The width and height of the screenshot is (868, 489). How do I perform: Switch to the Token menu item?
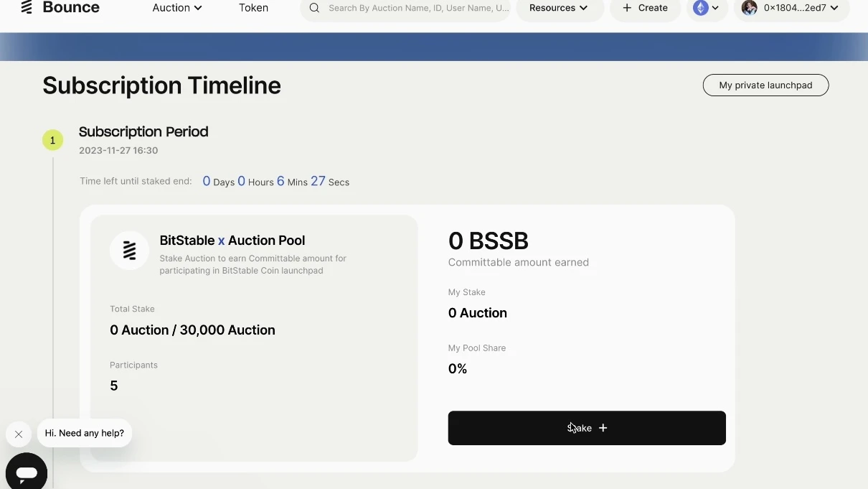click(253, 8)
